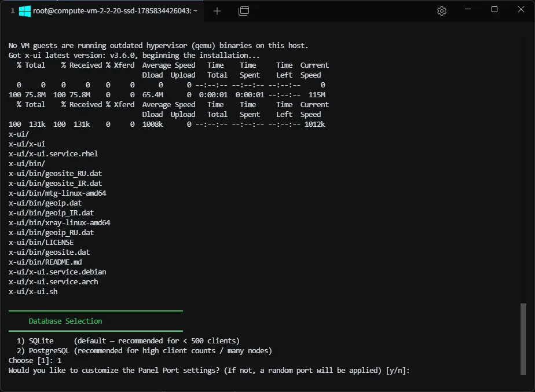Click the Panel Port settings prompt line

click(x=209, y=371)
